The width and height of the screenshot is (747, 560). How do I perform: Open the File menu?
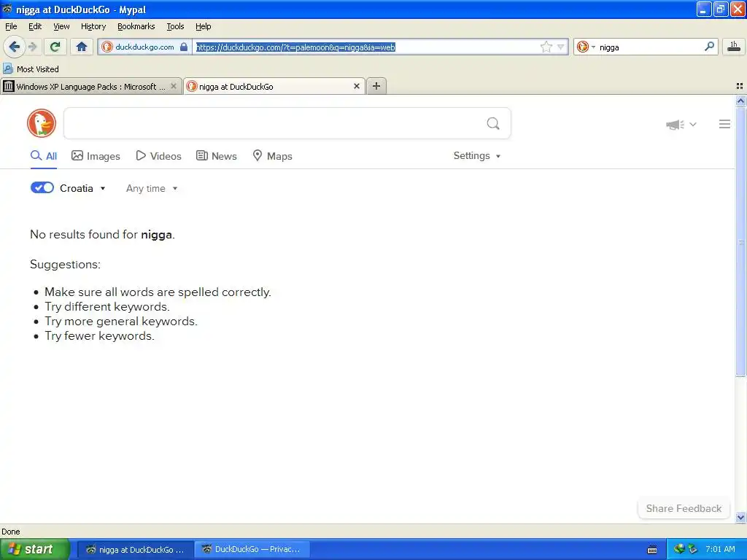(x=11, y=26)
